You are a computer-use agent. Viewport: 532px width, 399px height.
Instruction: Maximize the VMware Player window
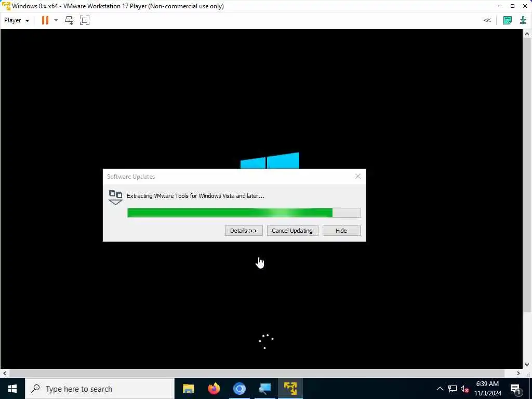coord(512,6)
